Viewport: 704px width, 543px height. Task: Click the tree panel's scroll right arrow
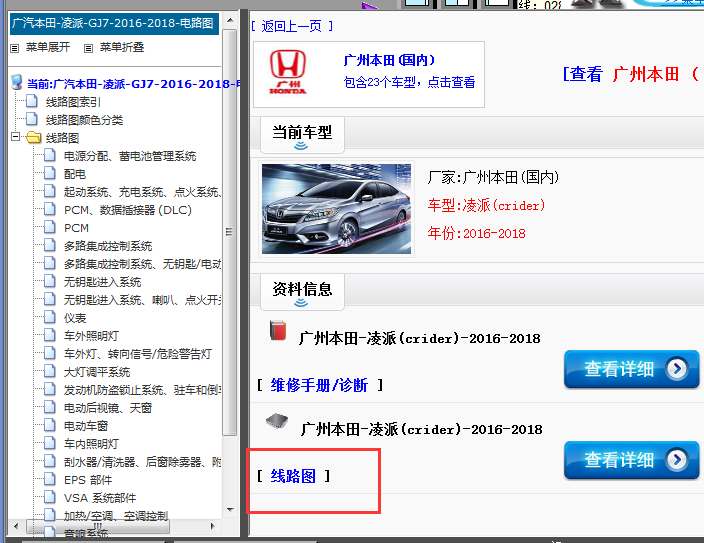(213, 526)
